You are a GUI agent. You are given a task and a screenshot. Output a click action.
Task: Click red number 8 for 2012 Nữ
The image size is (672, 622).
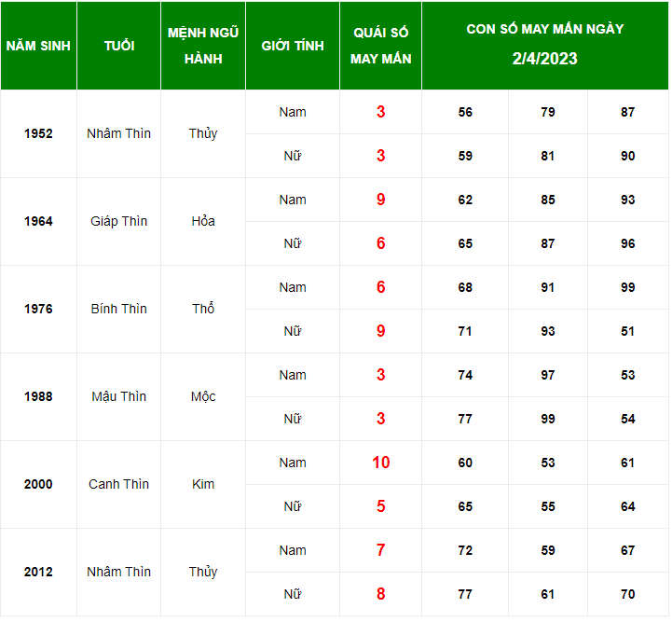(x=380, y=595)
